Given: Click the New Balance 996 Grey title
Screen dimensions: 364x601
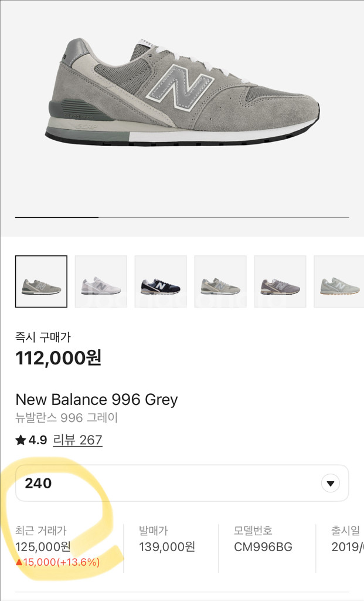Looking at the screenshot, I should pyautogui.click(x=97, y=400).
